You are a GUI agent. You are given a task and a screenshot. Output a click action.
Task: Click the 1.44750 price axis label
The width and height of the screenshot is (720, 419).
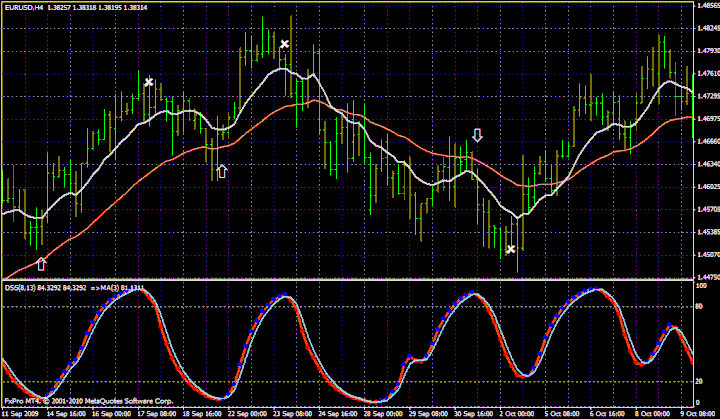coord(708,277)
